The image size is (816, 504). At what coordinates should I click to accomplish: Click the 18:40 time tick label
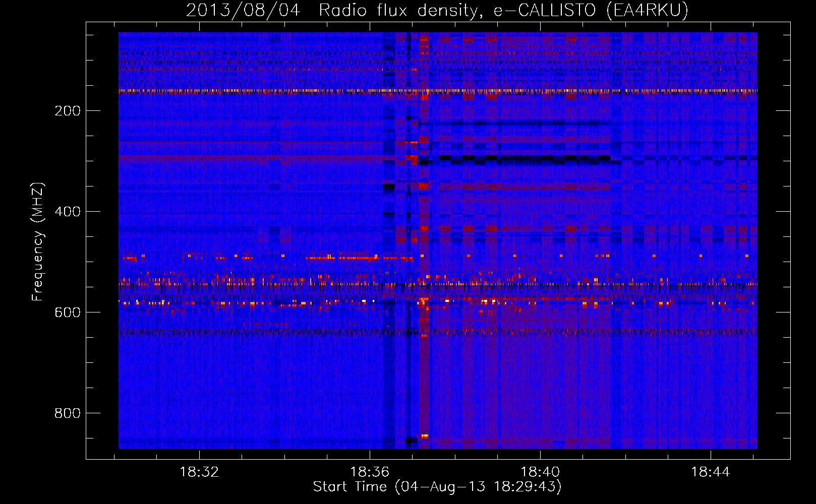[x=540, y=472]
